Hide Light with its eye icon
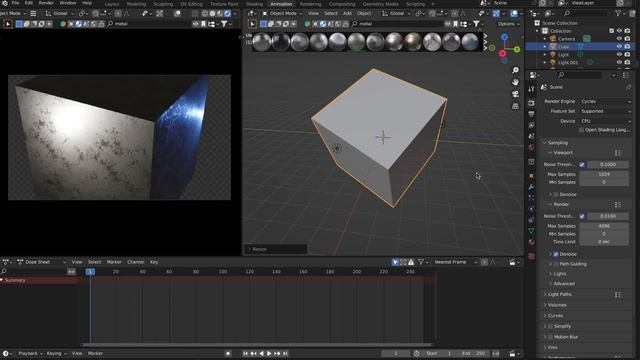Screen dimensions: 640x360 [x=619, y=54]
